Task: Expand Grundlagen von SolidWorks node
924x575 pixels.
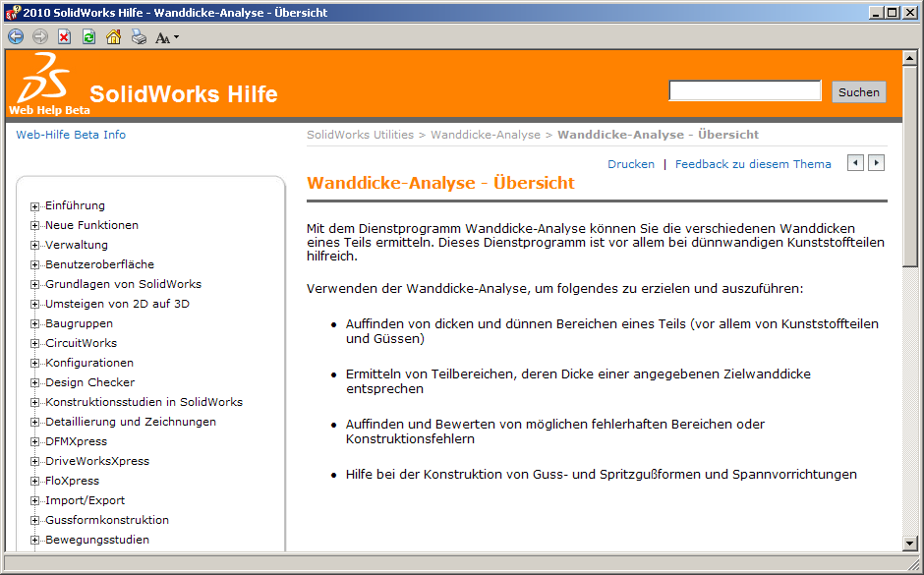Action: tap(34, 285)
